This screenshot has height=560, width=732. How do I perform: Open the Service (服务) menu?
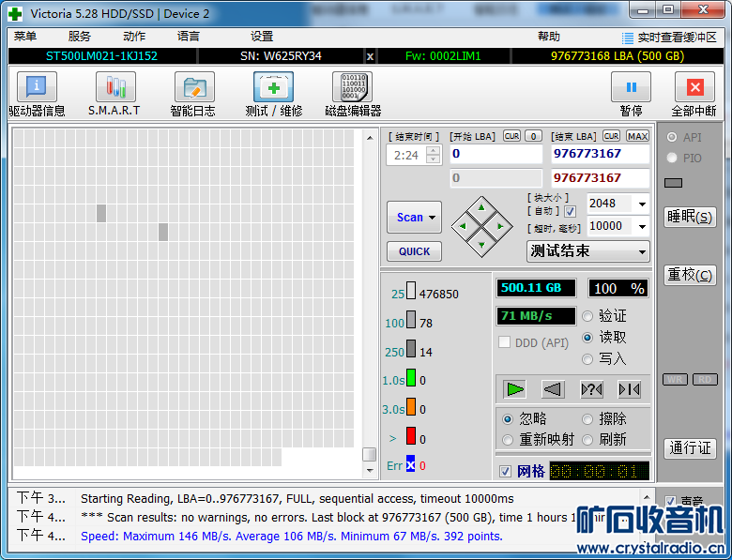tap(80, 37)
